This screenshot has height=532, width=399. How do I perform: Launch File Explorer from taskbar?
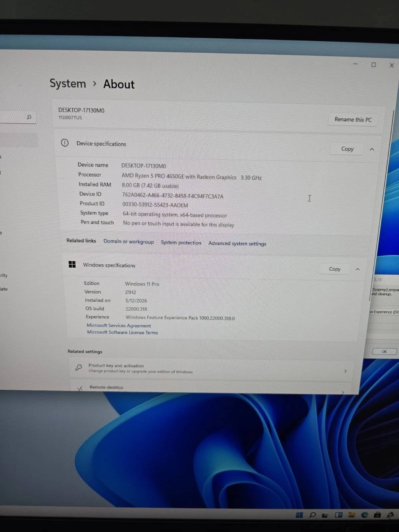point(351,515)
